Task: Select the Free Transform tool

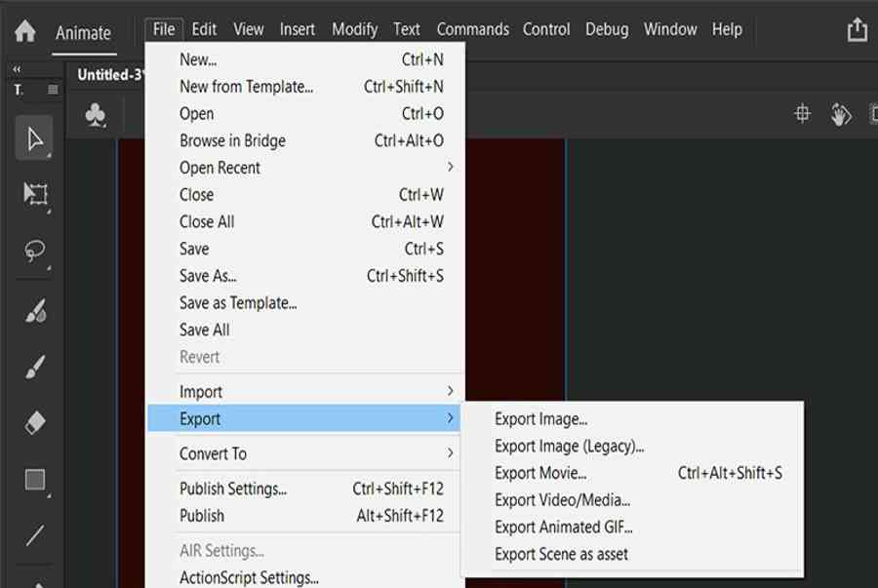Action: (35, 194)
